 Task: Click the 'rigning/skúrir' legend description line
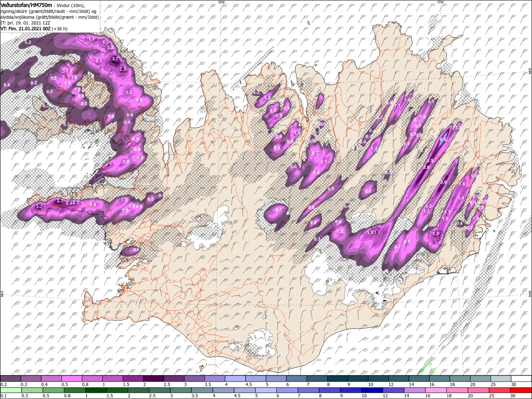pyautogui.click(x=49, y=11)
